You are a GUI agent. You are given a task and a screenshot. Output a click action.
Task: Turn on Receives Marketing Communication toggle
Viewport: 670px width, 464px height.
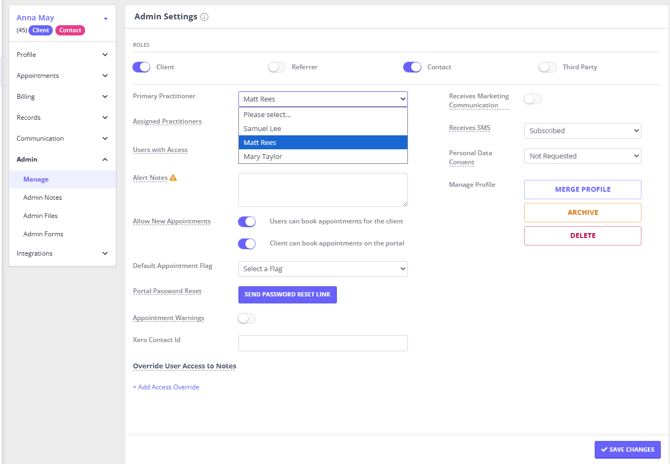(x=533, y=99)
